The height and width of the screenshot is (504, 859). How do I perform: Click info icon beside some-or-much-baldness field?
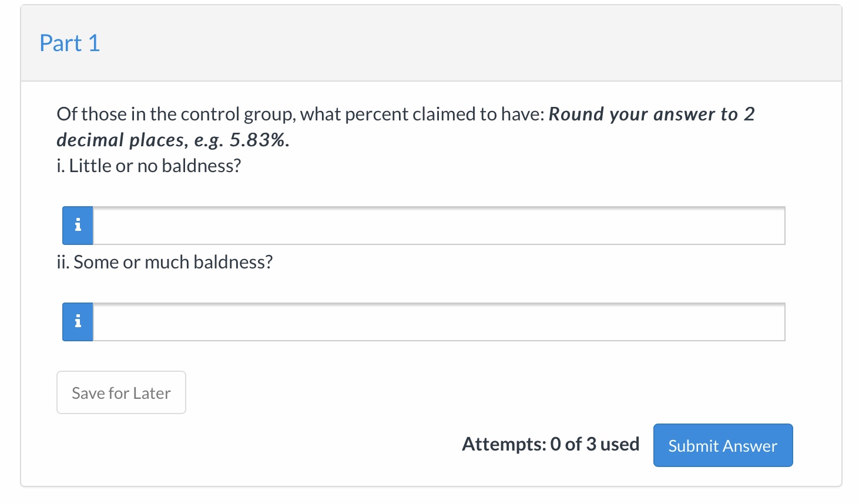[x=78, y=322]
